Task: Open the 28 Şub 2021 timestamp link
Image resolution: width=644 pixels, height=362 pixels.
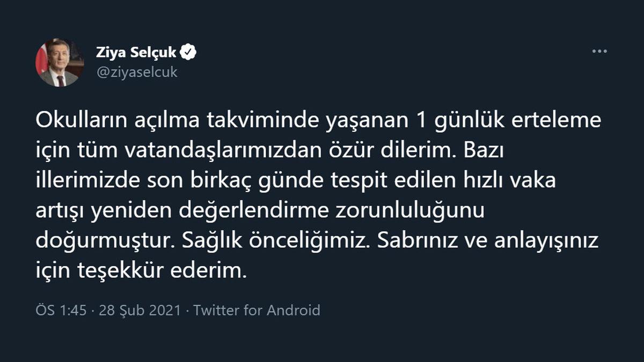Action: tap(140, 309)
